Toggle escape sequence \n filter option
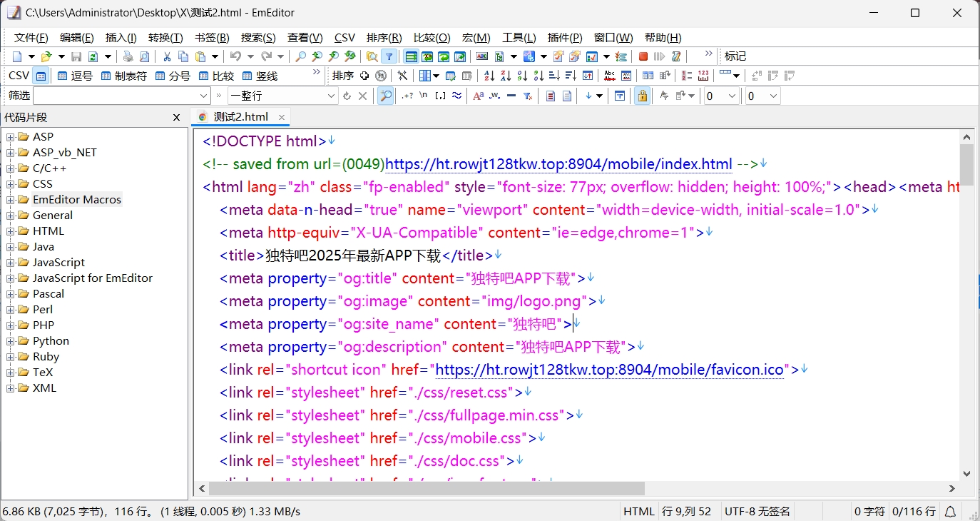The image size is (980, 521). click(x=423, y=95)
